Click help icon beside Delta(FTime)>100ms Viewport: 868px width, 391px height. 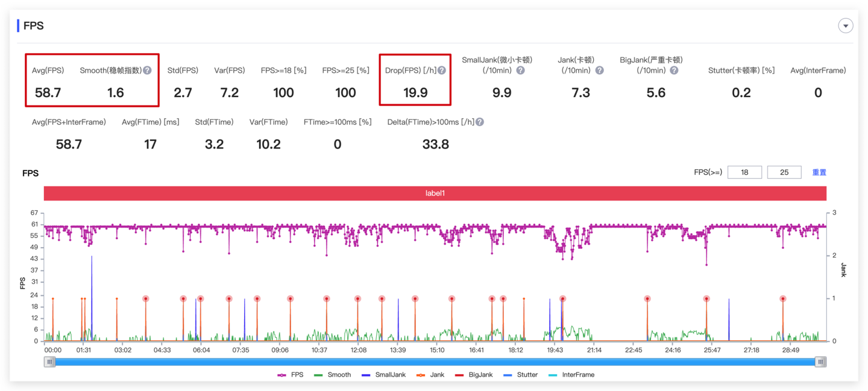pos(480,122)
